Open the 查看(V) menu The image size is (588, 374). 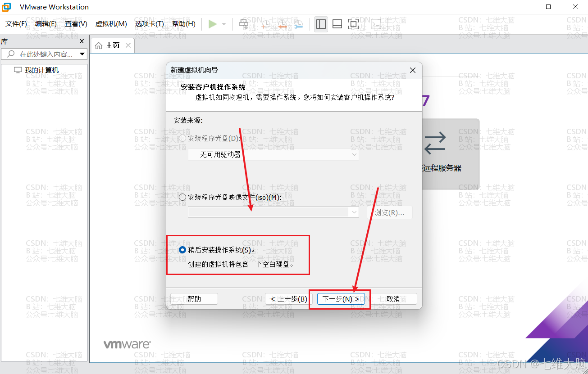point(76,24)
